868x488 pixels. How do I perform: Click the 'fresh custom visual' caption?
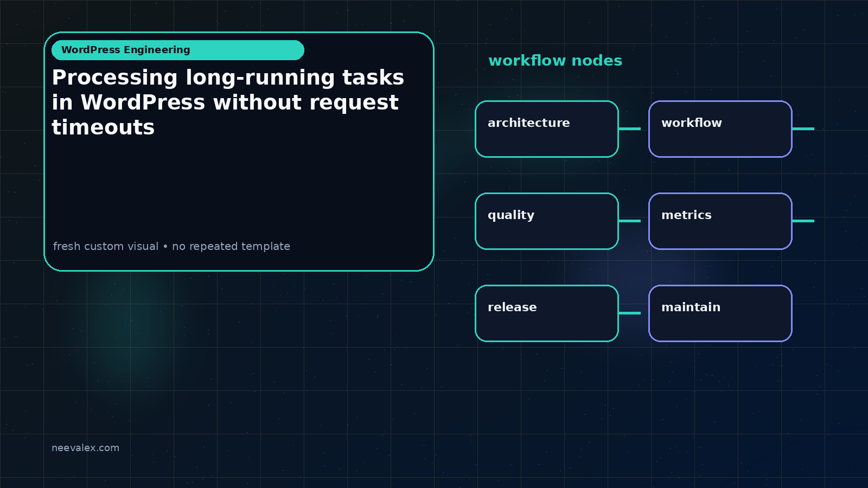171,246
